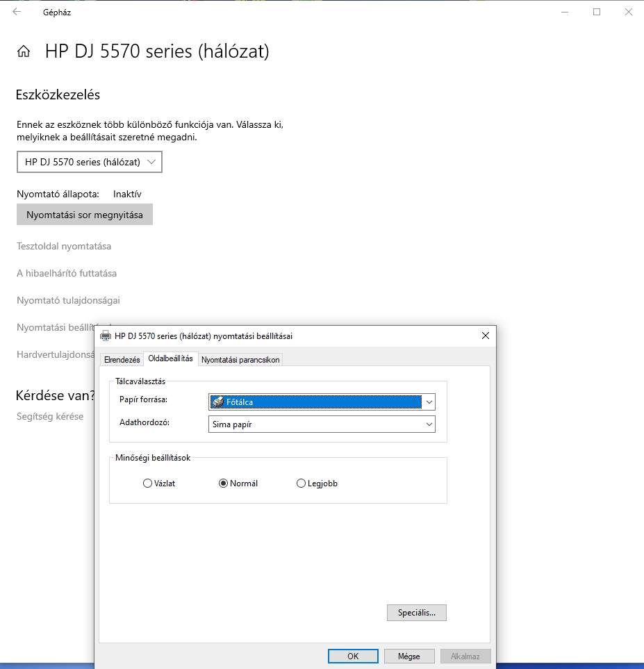Switch to the Elrendezés tab

(x=122, y=360)
